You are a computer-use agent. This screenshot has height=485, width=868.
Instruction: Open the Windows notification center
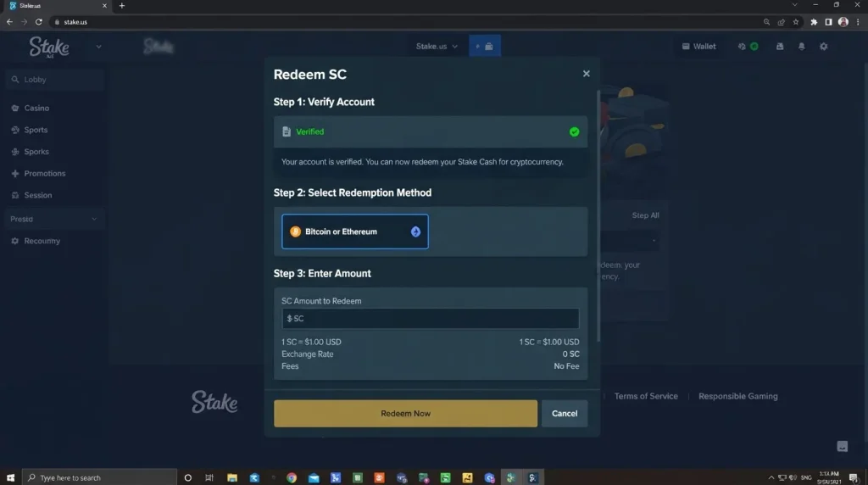pyautogui.click(x=853, y=477)
